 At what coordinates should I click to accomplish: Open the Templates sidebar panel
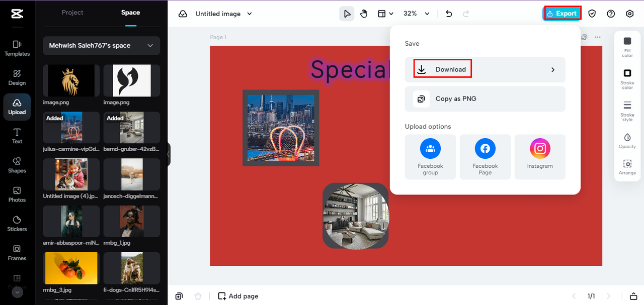pos(17,48)
